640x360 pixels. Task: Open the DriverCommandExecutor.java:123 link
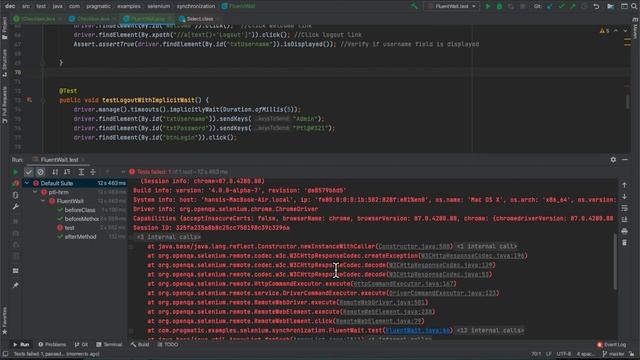click(442, 293)
